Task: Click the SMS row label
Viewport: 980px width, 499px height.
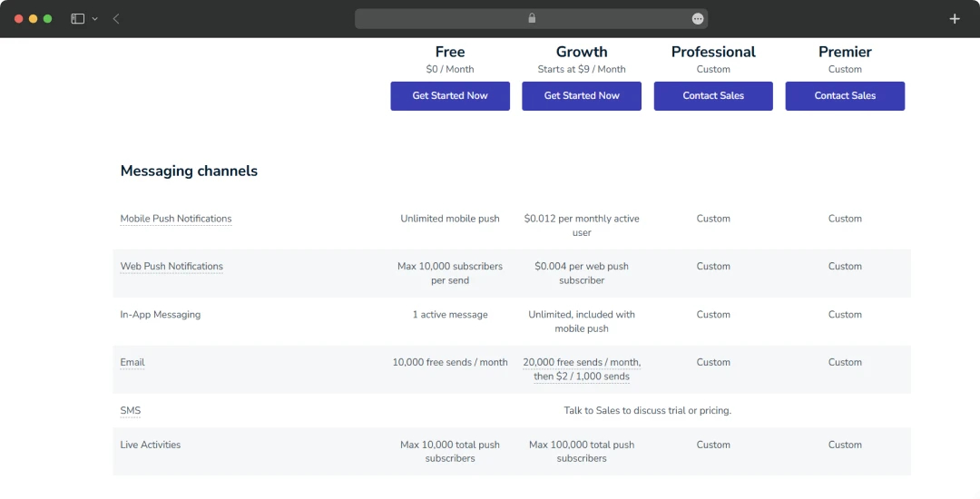Action: click(x=130, y=410)
